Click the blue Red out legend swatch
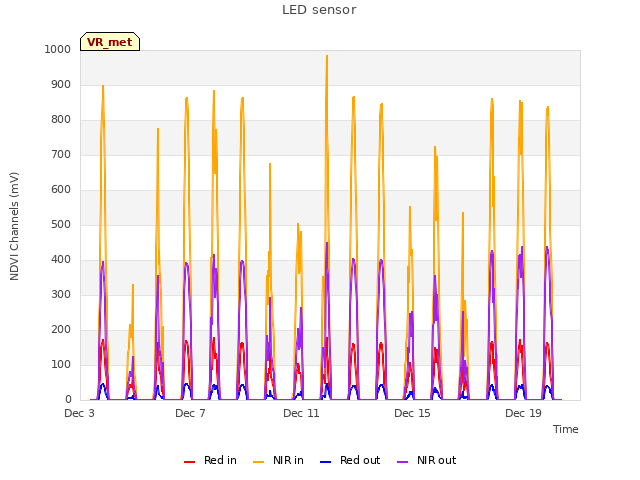 click(x=325, y=461)
